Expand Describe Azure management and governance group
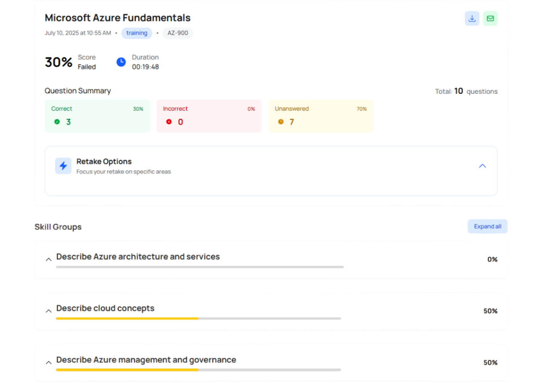This screenshot has width=545, height=392. click(x=49, y=363)
